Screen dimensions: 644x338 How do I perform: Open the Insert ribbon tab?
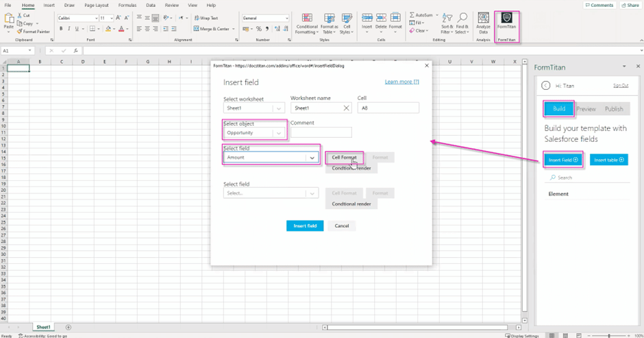tap(49, 5)
